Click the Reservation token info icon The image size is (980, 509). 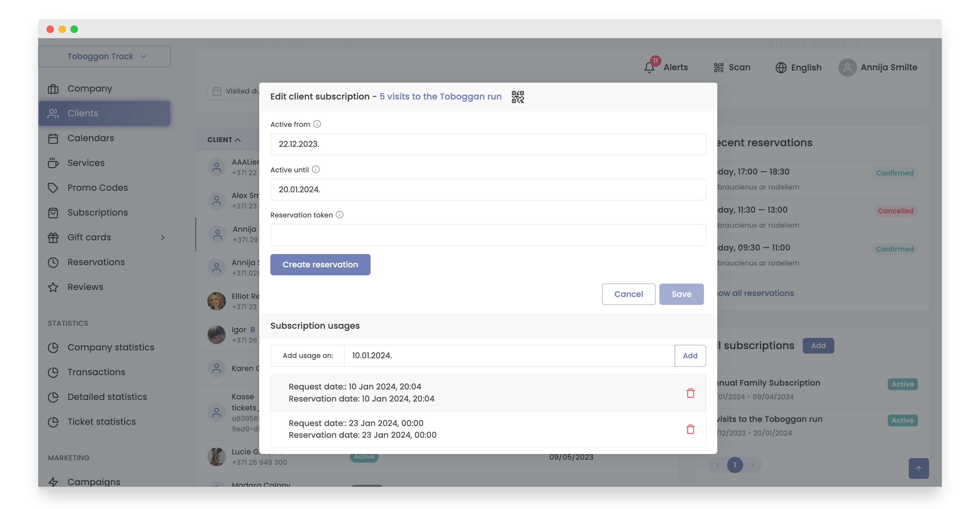pyautogui.click(x=339, y=215)
